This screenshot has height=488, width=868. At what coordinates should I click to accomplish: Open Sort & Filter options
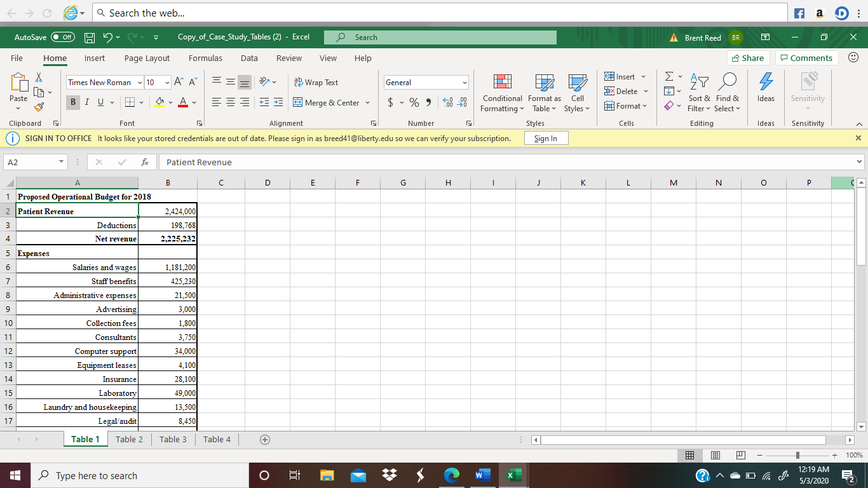pos(700,92)
